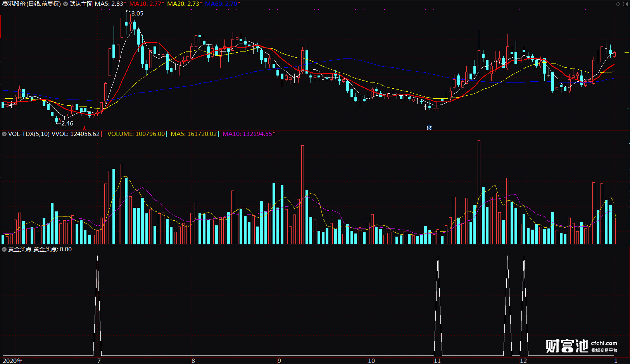The width and height of the screenshot is (630, 364).
Task: Open the 黄金买点 indicator dropdown arrow
Action: pyautogui.click(x=4, y=249)
